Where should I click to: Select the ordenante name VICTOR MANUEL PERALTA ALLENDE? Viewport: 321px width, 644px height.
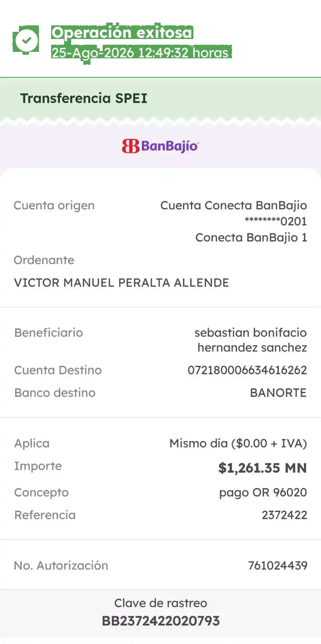point(121,283)
